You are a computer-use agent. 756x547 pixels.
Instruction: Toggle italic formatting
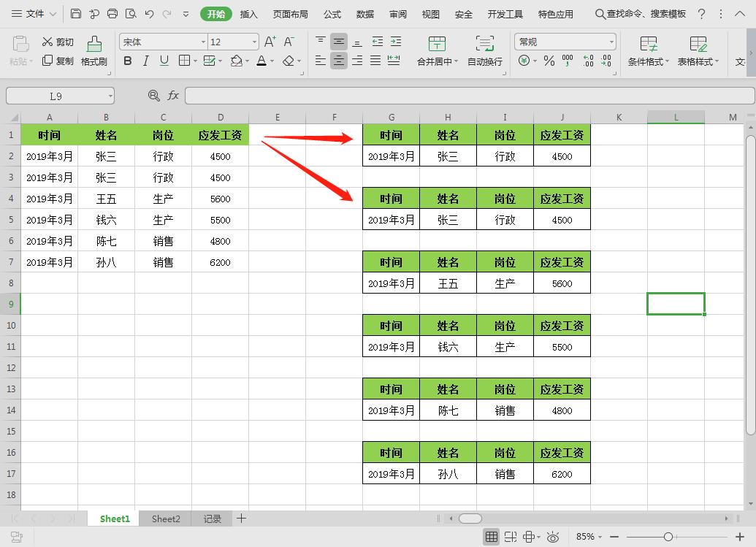click(146, 61)
